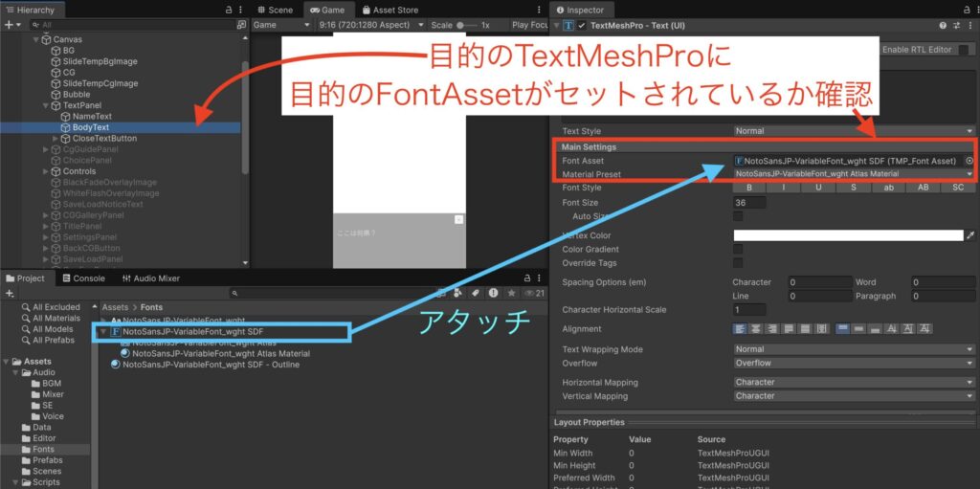The height and width of the screenshot is (489, 980).
Task: Click the Project panel search field
Action: pyautogui.click(x=331, y=293)
